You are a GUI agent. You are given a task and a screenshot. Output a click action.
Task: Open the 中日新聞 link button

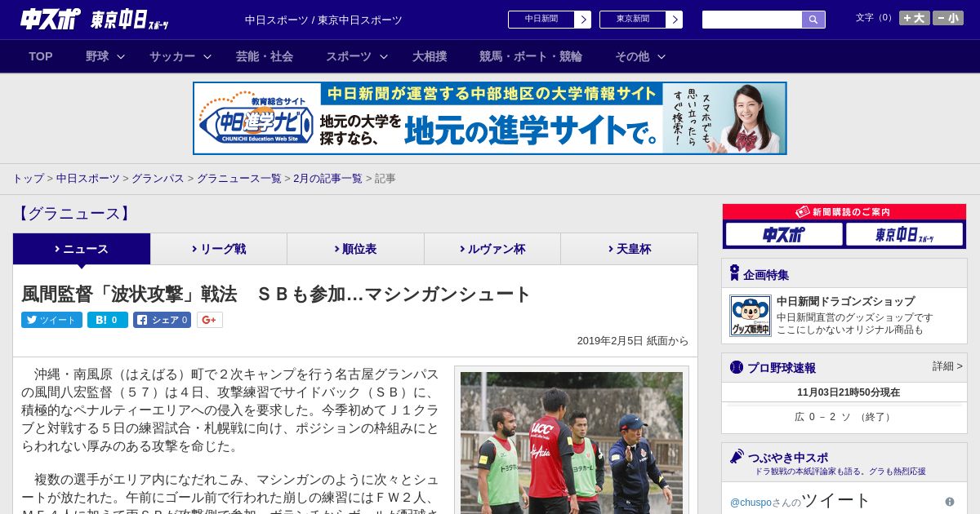(x=550, y=20)
